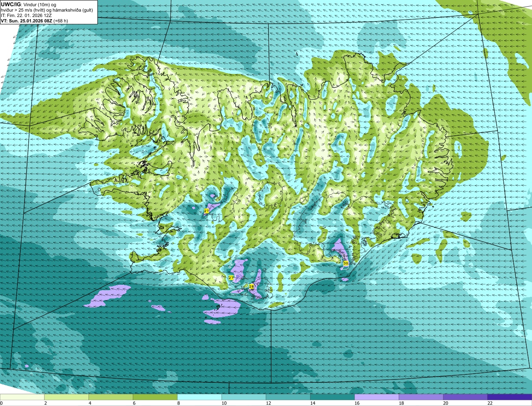Click the '0' value on the color scale
The image size is (532, 406).
click(1, 403)
